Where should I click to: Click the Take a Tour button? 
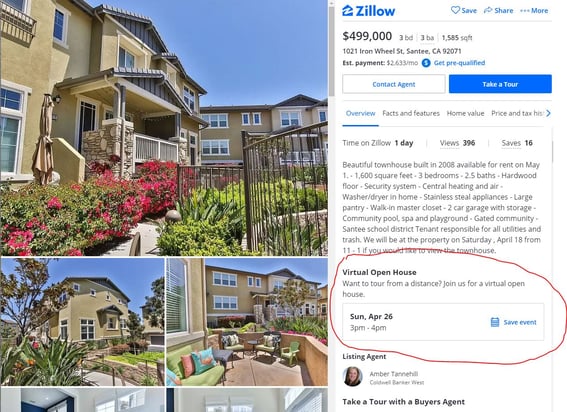[500, 84]
